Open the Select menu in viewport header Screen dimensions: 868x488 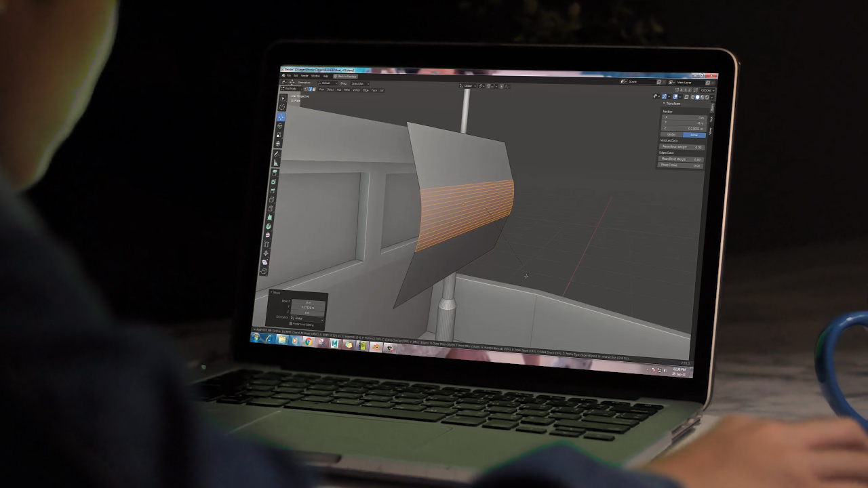coord(330,89)
